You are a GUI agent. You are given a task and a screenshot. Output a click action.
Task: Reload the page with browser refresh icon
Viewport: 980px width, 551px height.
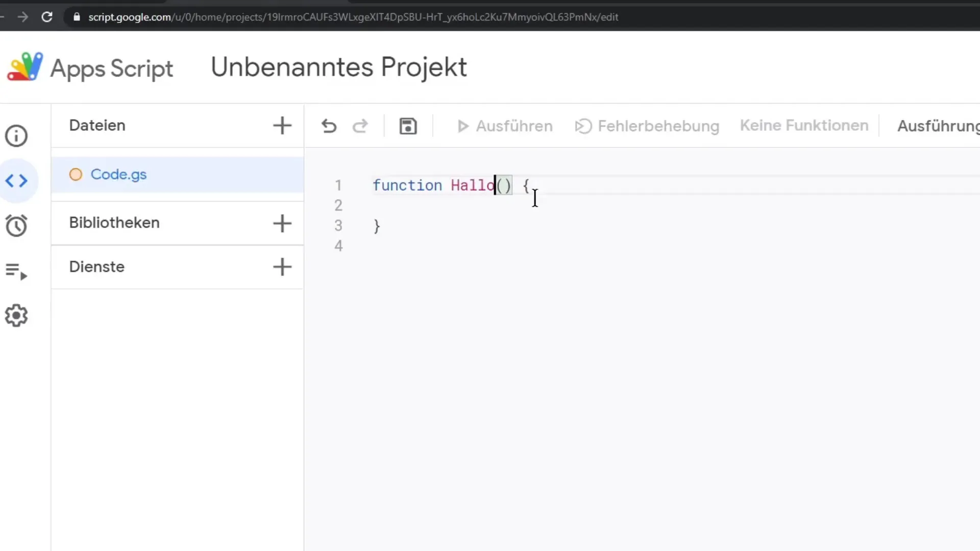click(x=47, y=17)
